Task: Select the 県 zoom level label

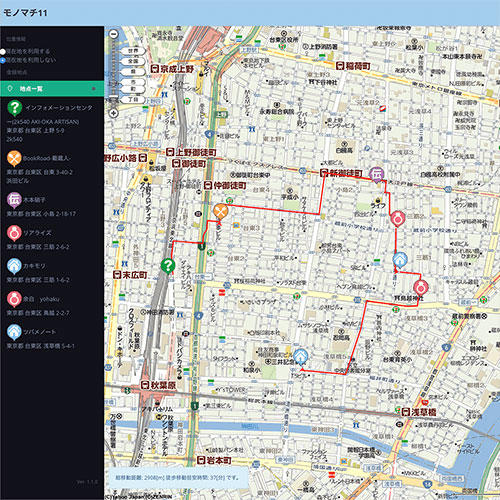Action: [133, 71]
